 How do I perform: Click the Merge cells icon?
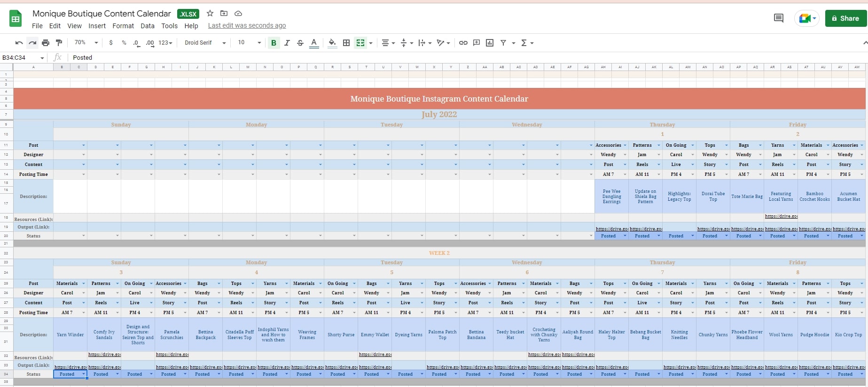(x=360, y=43)
